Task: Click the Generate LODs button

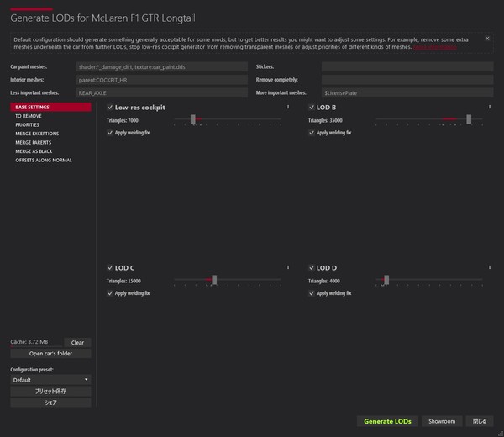Action: click(387, 421)
